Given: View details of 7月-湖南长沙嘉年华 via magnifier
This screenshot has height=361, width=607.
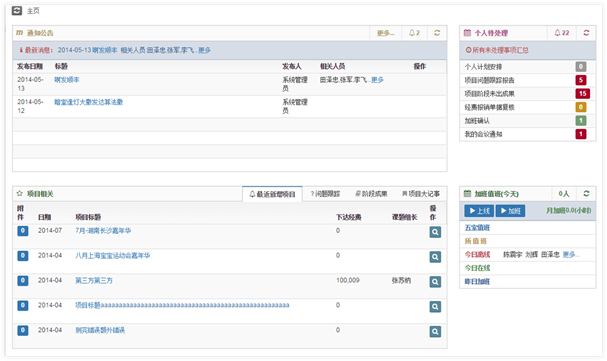Looking at the screenshot, I should tap(435, 232).
